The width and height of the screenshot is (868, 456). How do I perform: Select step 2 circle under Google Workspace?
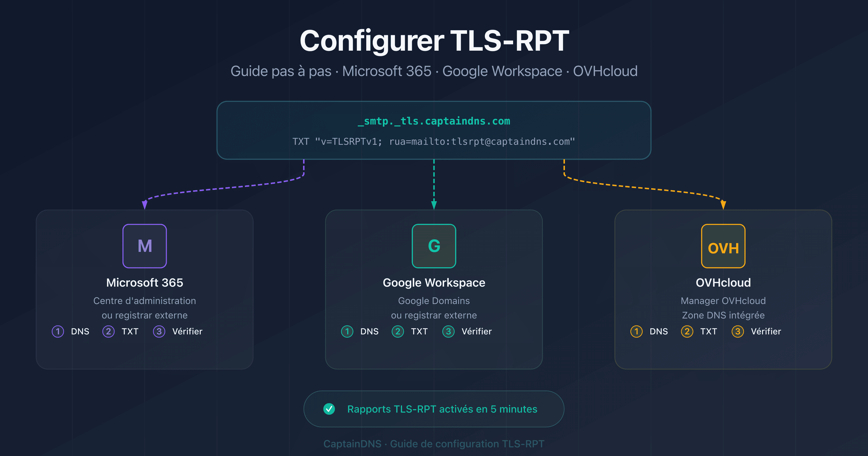(398, 331)
